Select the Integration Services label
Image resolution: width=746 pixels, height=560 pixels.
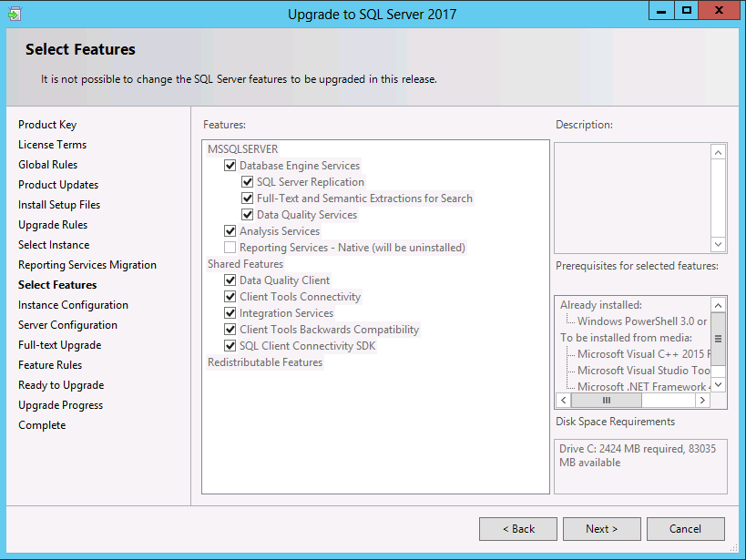pos(286,313)
